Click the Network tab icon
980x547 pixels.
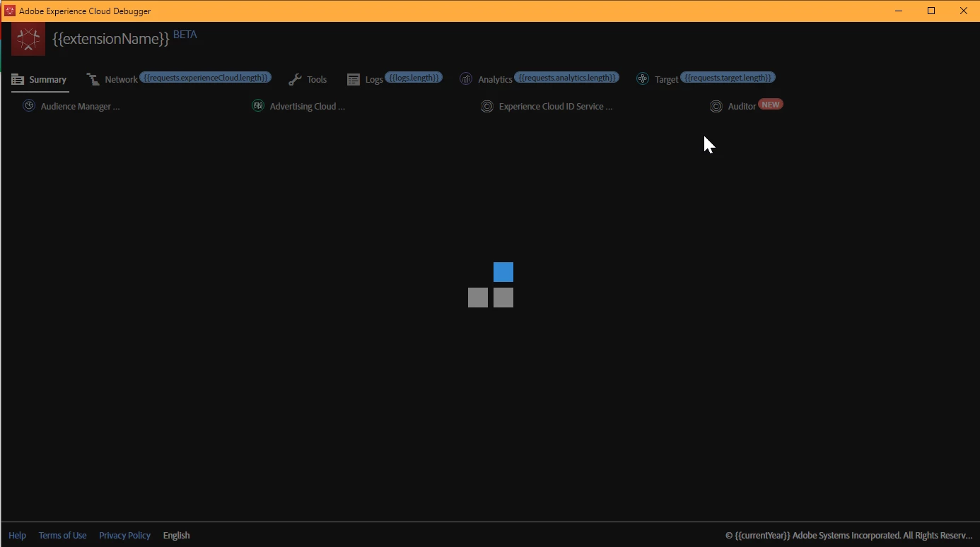click(x=93, y=79)
